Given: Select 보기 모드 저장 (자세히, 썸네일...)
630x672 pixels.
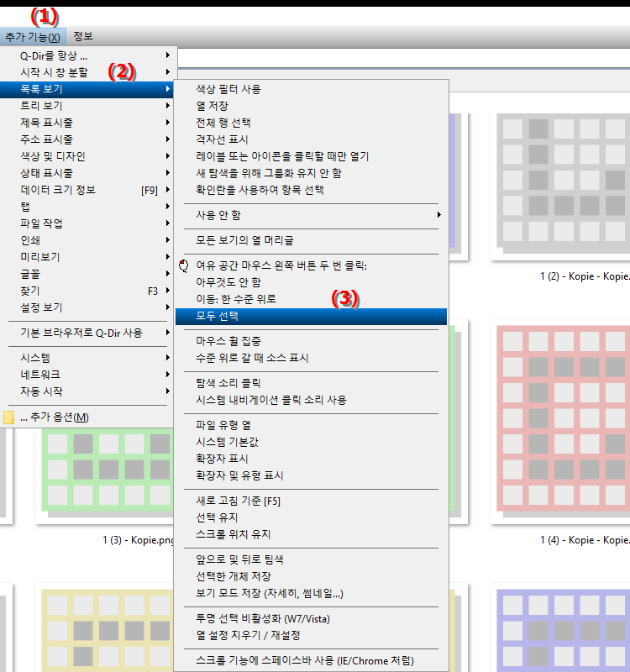Looking at the screenshot, I should (311, 593).
